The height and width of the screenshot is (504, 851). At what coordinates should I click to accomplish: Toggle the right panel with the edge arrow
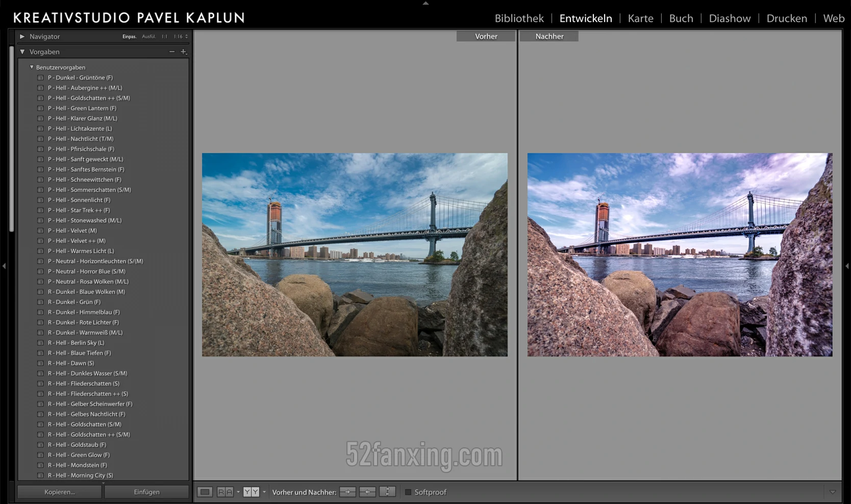[x=847, y=266]
